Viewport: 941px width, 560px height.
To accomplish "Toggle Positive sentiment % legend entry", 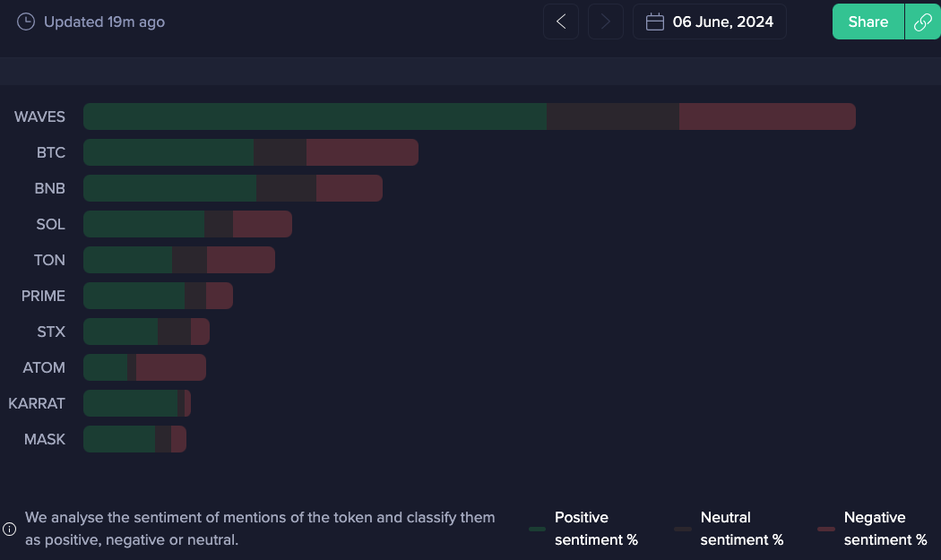I will [x=583, y=529].
